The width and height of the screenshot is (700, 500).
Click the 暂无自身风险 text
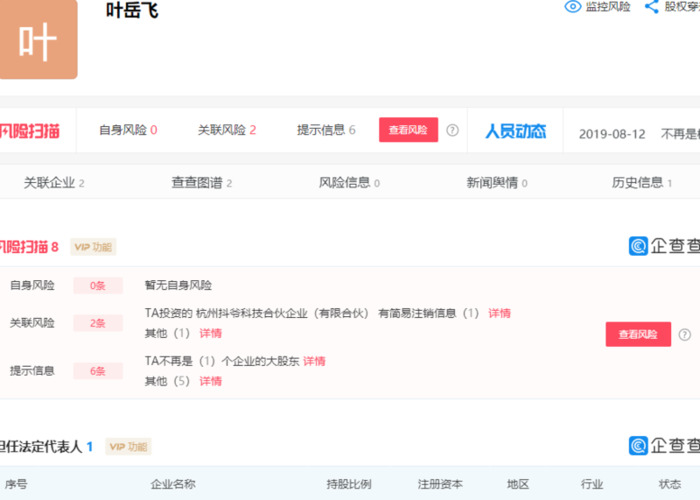179,285
